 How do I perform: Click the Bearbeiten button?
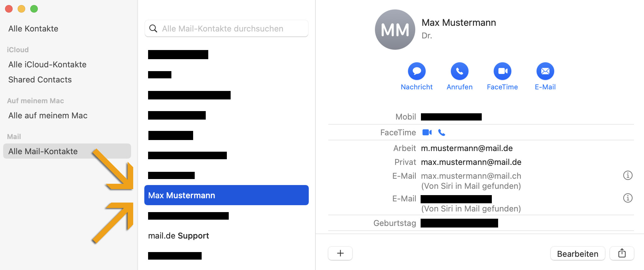pyautogui.click(x=578, y=254)
